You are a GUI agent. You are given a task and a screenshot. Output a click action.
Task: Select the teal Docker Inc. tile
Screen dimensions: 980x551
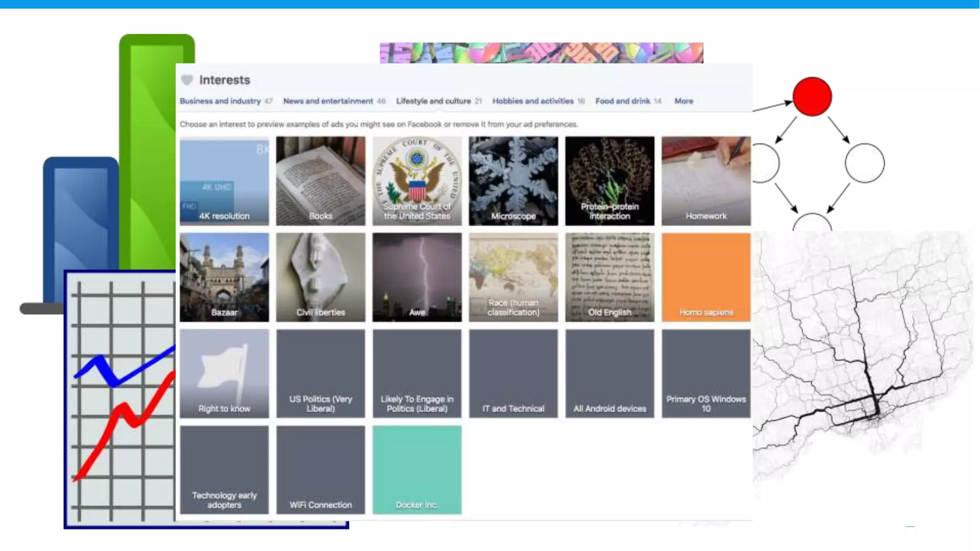click(417, 470)
